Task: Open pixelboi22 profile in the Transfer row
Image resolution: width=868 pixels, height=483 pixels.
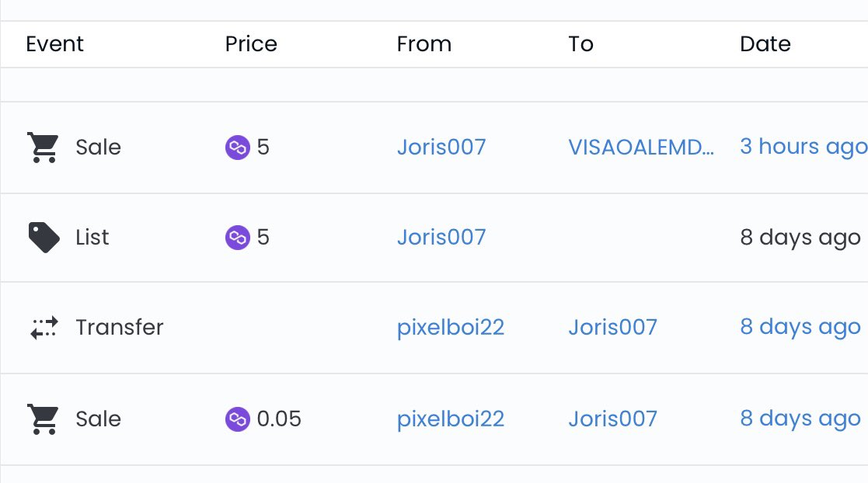Action: pyautogui.click(x=451, y=328)
